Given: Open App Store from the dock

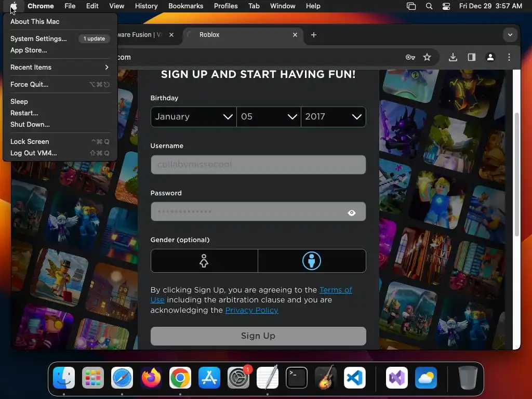Looking at the screenshot, I should (x=209, y=378).
